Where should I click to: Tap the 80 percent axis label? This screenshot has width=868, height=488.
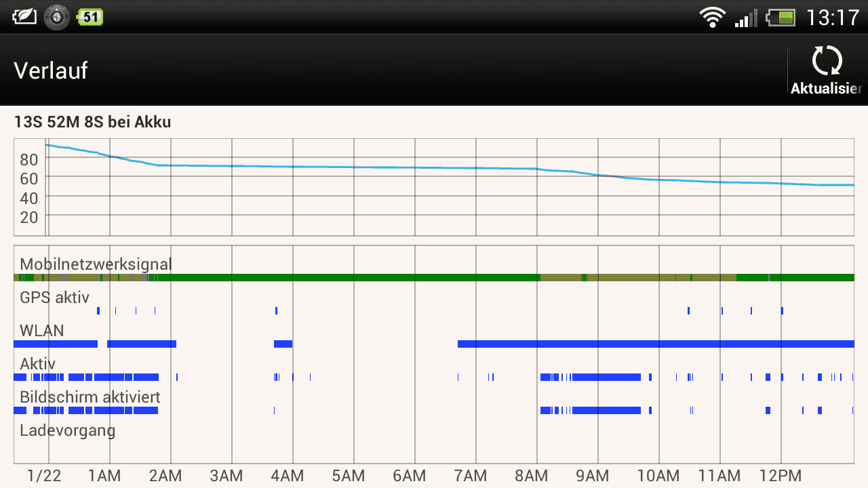[28, 159]
